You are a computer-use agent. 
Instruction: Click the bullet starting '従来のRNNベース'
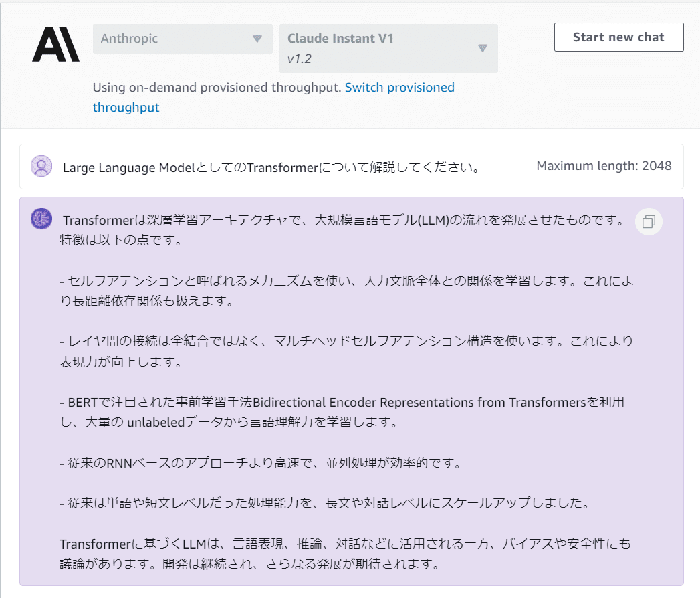(261, 463)
